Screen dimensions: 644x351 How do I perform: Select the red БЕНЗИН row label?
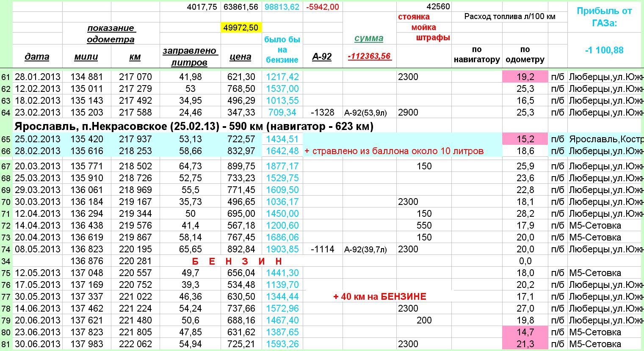point(237,261)
